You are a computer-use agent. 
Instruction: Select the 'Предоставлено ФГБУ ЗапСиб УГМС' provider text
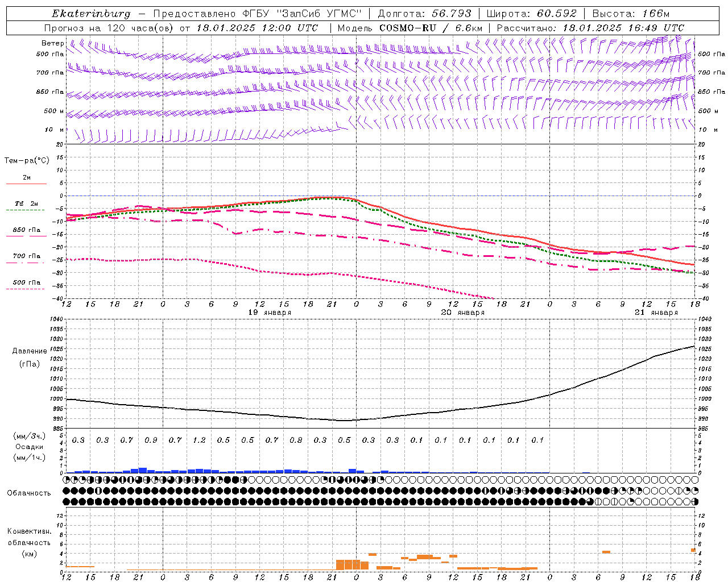point(258,14)
